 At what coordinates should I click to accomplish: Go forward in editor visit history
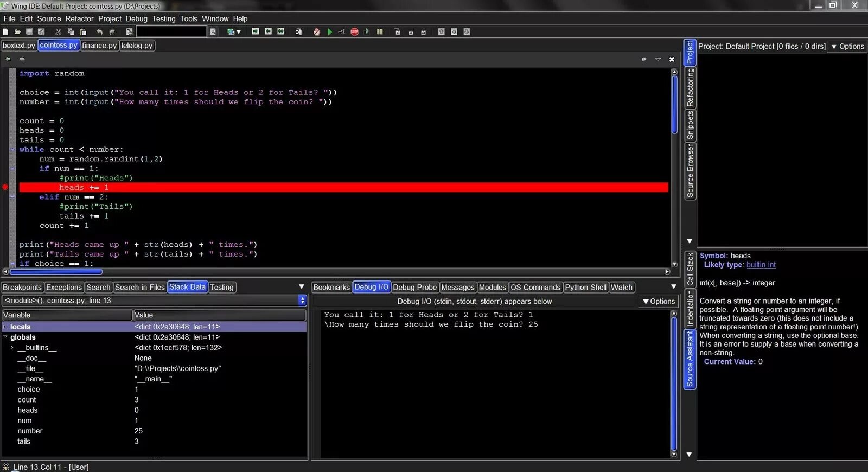pos(22,59)
